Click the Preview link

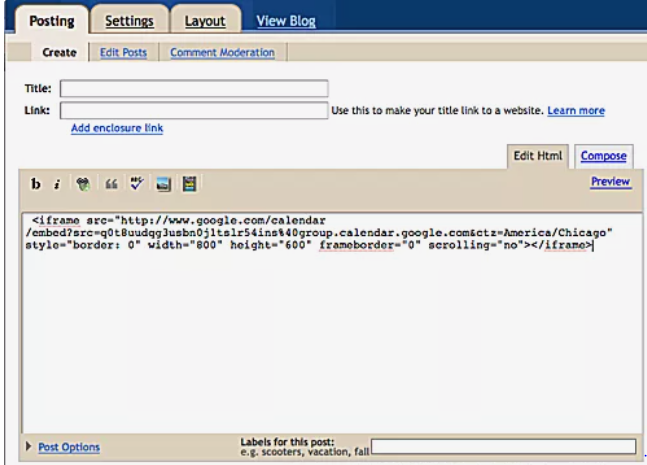[x=610, y=182]
